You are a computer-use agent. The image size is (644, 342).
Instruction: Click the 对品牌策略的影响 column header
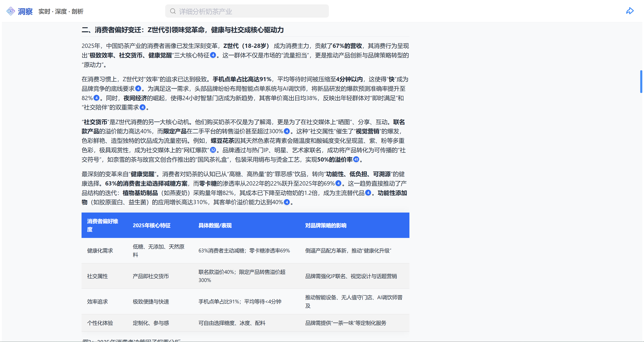pos(326,225)
